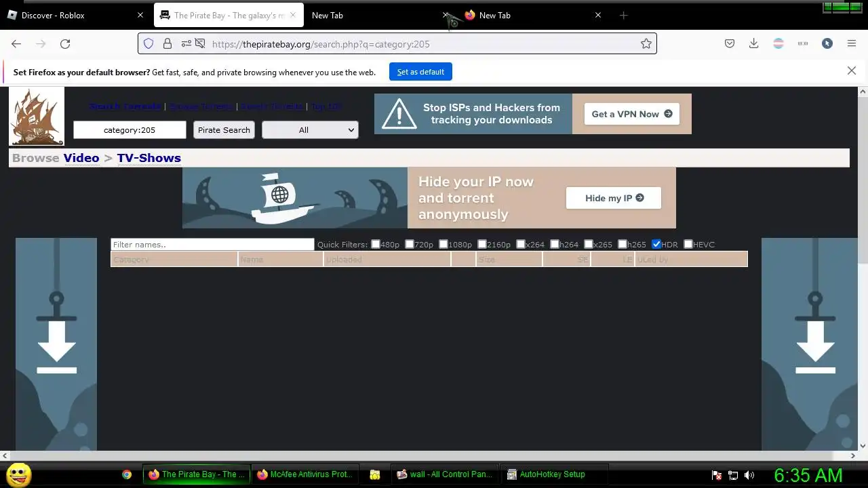The width and height of the screenshot is (868, 488).
Task: Open the file explorer taskbar icon
Action: pyautogui.click(x=374, y=474)
